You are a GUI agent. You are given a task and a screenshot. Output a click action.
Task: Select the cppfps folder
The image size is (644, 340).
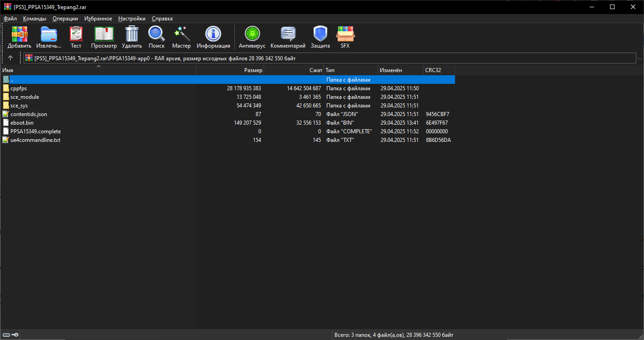19,88
